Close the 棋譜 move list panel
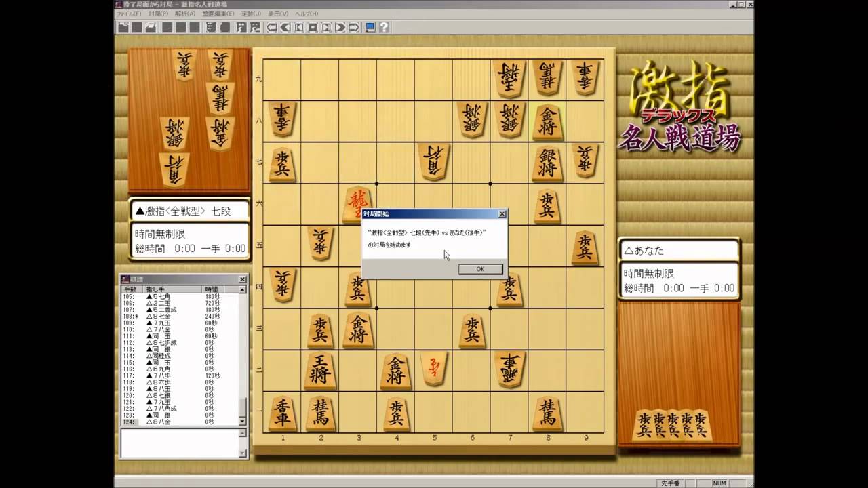Viewport: 868px width, 488px height. pos(242,279)
